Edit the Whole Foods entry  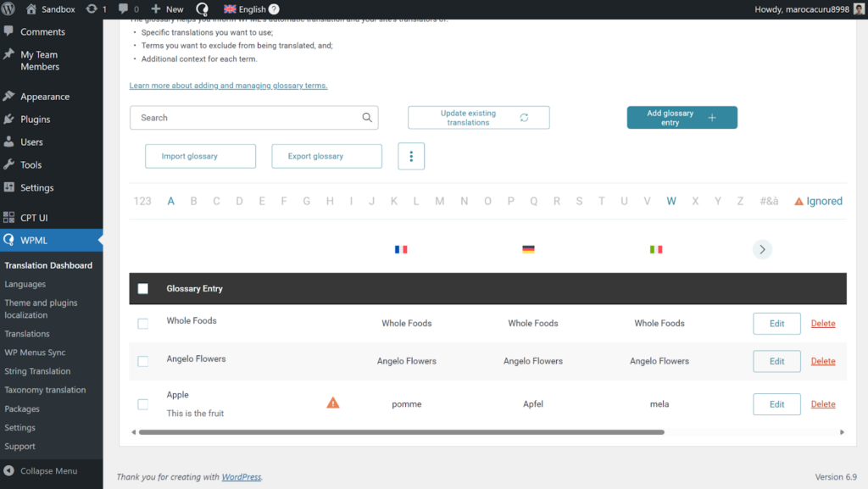[x=776, y=324]
